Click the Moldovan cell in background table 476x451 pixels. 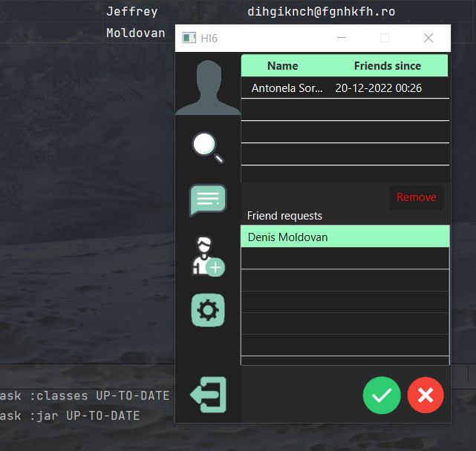coord(136,33)
